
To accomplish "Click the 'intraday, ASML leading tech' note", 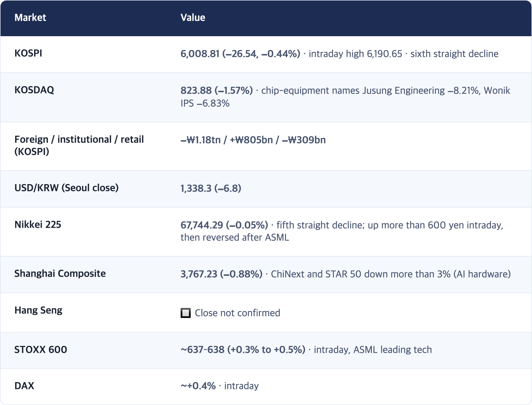I will click(373, 350).
